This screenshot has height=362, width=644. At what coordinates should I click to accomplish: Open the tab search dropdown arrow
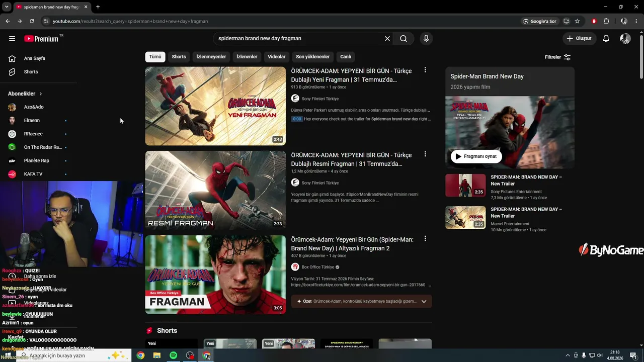pyautogui.click(x=7, y=7)
